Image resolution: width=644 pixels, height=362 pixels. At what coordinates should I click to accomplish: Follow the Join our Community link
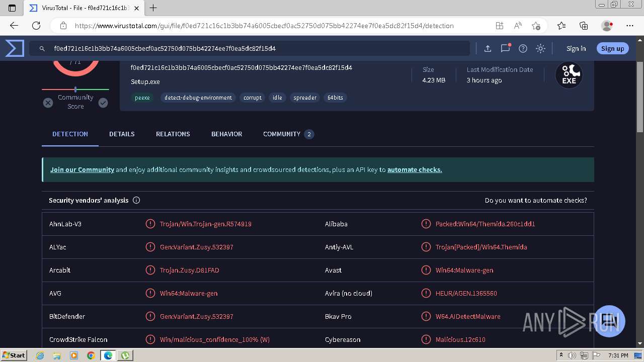(82, 170)
